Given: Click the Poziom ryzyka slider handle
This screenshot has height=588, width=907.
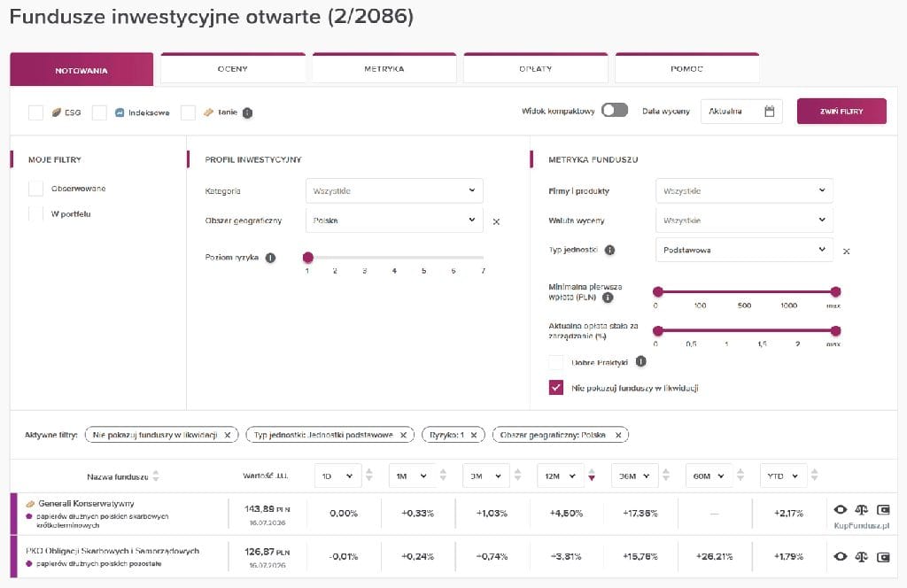Looking at the screenshot, I should [x=307, y=258].
